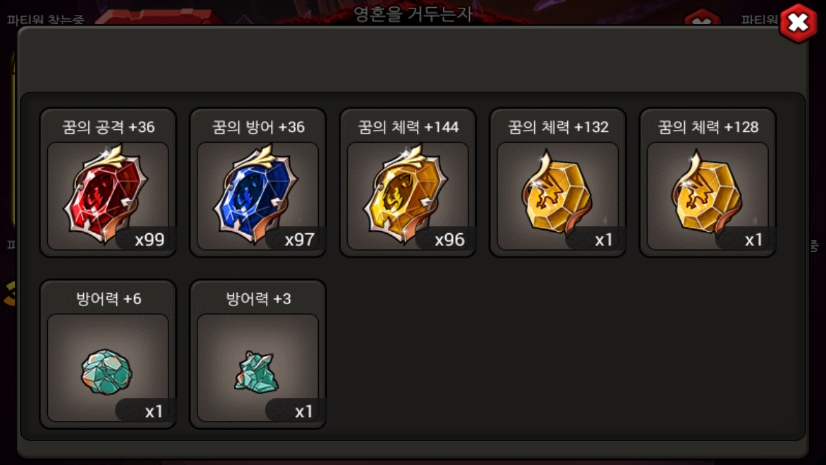Image resolution: width=826 pixels, height=465 pixels.
Task: Click the 방어력 +3 title text
Action: coord(258,299)
